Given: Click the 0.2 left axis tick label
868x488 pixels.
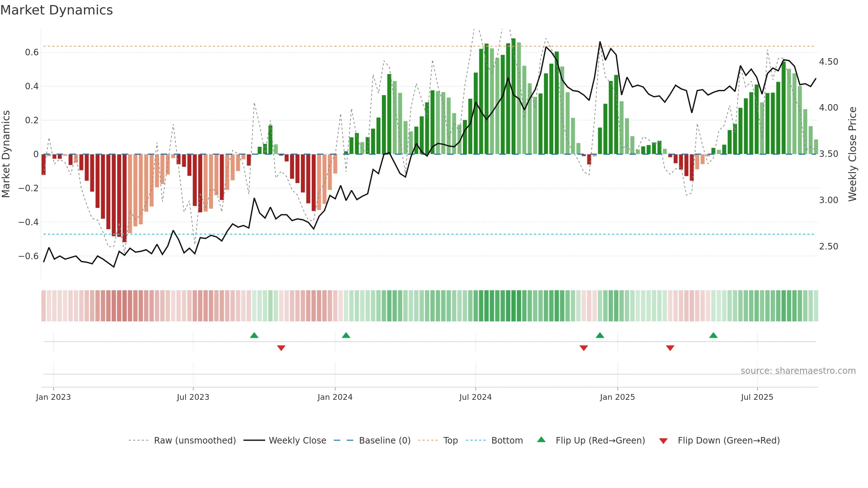Looking at the screenshot, I should [32, 120].
